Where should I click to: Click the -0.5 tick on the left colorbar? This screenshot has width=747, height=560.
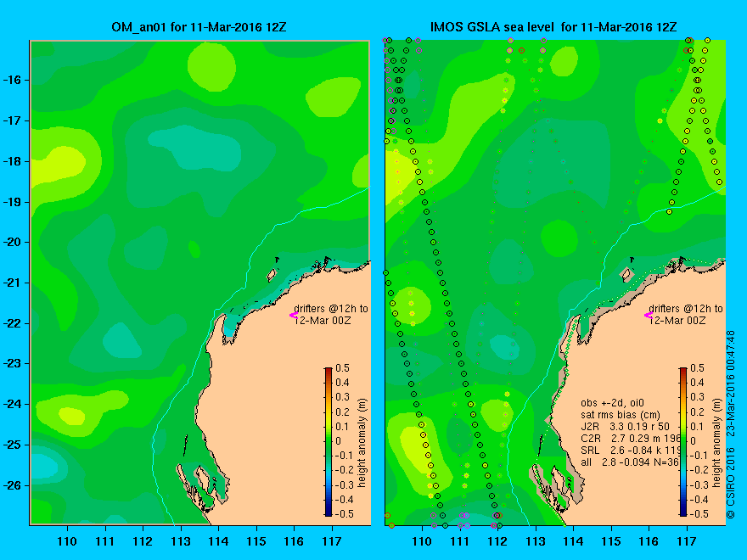(x=345, y=514)
